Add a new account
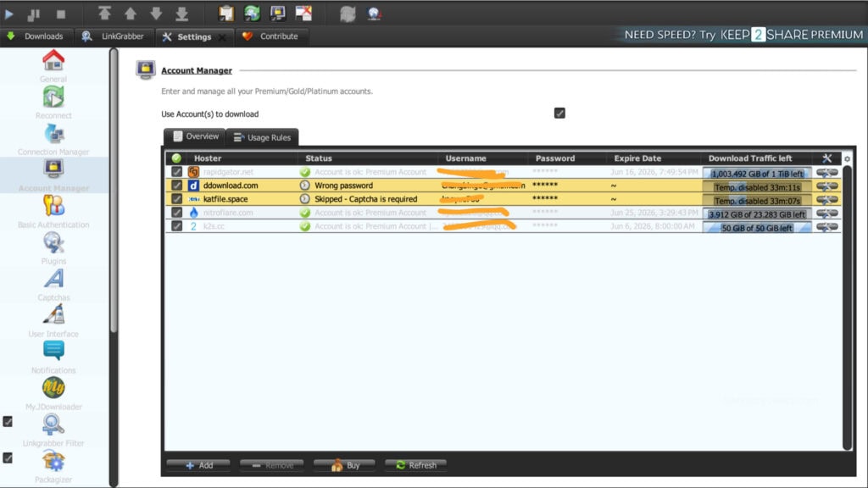 198,465
